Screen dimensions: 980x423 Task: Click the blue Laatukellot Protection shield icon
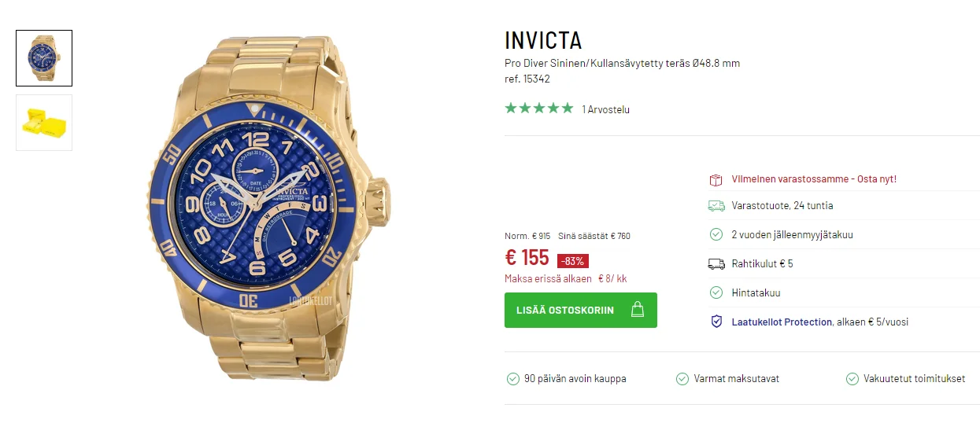click(716, 322)
